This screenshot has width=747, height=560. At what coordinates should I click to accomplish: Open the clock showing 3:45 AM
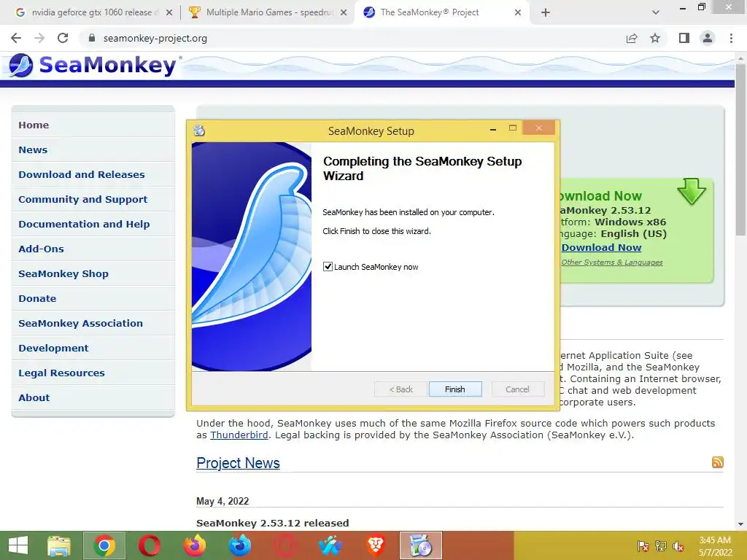(x=715, y=545)
